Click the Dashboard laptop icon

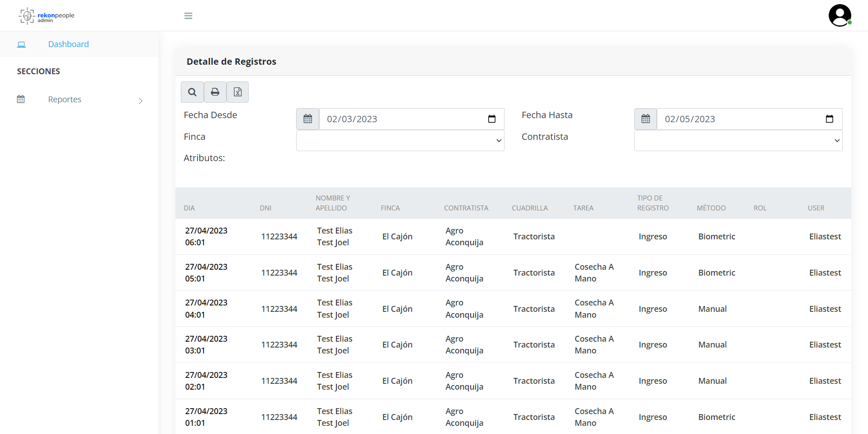click(x=21, y=44)
